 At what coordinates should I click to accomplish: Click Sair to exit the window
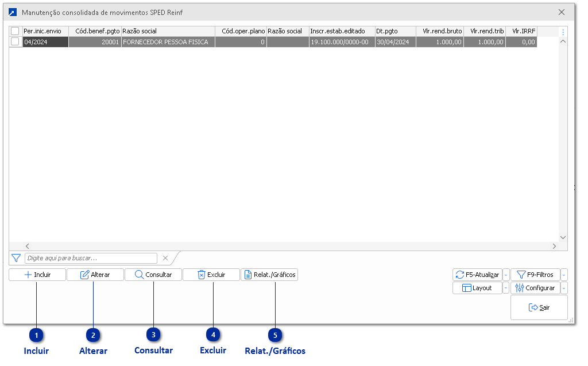coord(539,307)
